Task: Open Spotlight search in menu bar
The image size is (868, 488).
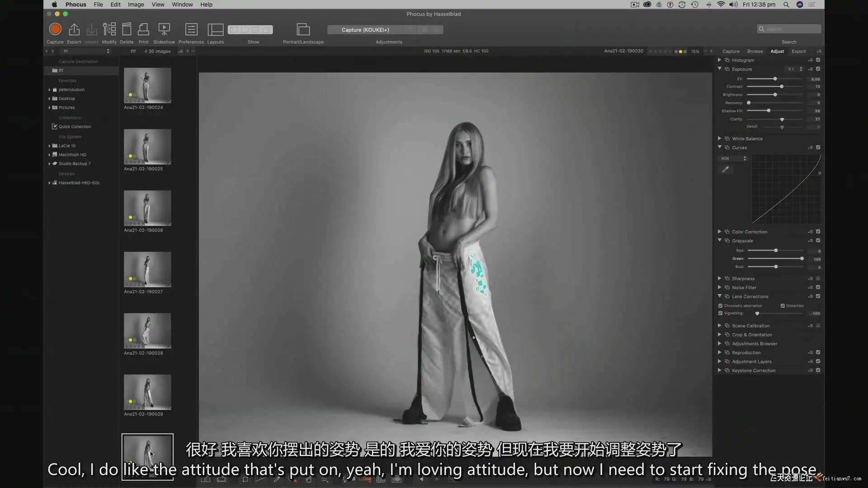Action: [x=786, y=5]
